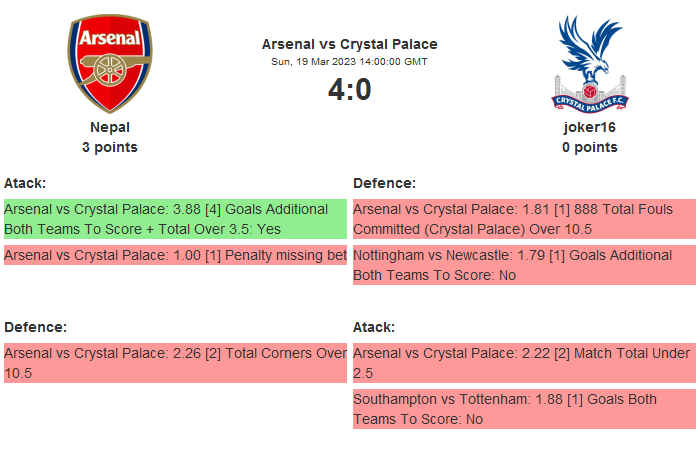The width and height of the screenshot is (700, 460).
Task: Click Nepal's Atack section heading
Action: pyautogui.click(x=25, y=183)
